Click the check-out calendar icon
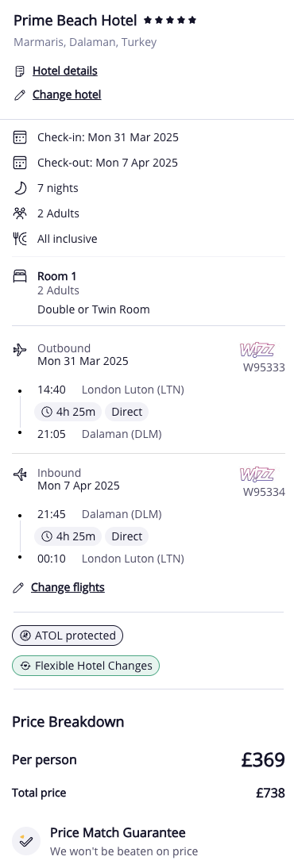The image size is (294, 868). [x=20, y=163]
